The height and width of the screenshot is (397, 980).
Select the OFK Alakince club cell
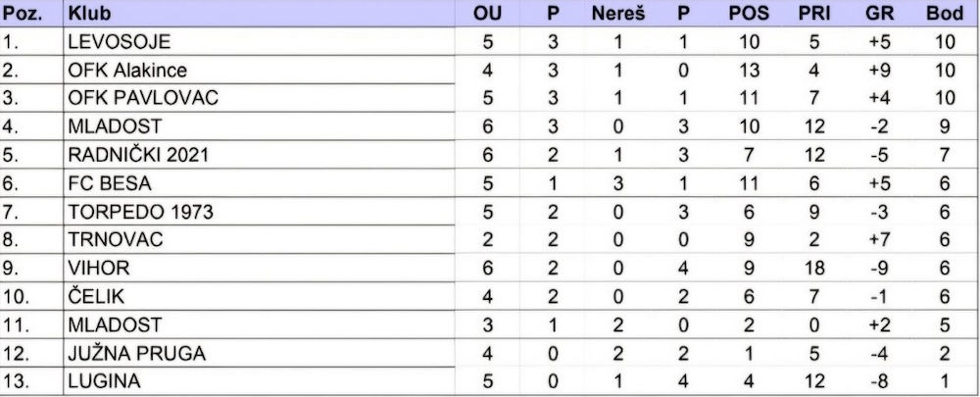pyautogui.click(x=126, y=71)
